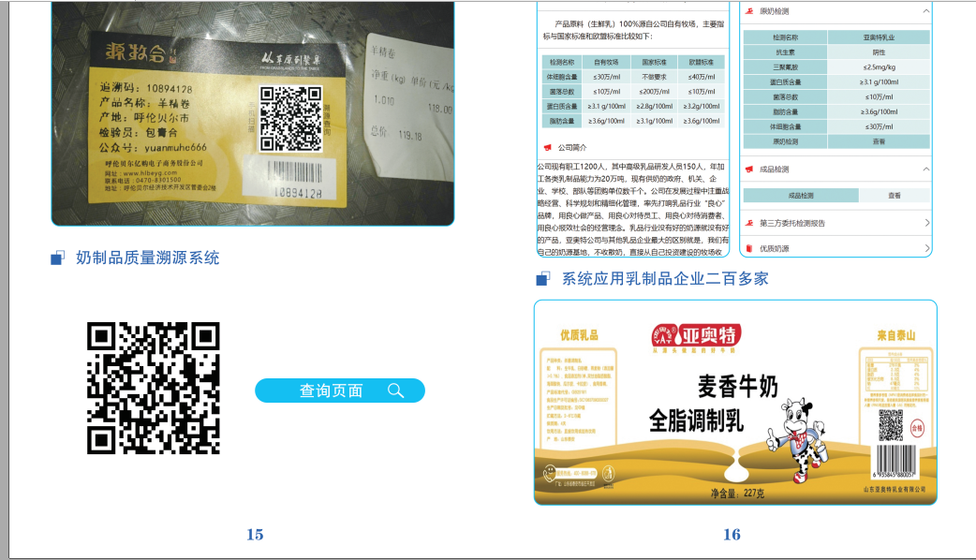Click the red 合格 stamp

[918, 427]
